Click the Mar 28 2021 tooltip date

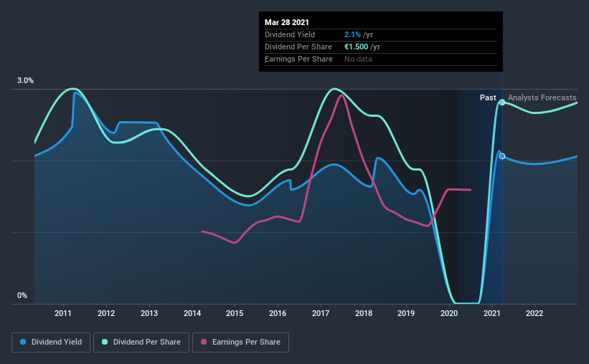(x=287, y=22)
